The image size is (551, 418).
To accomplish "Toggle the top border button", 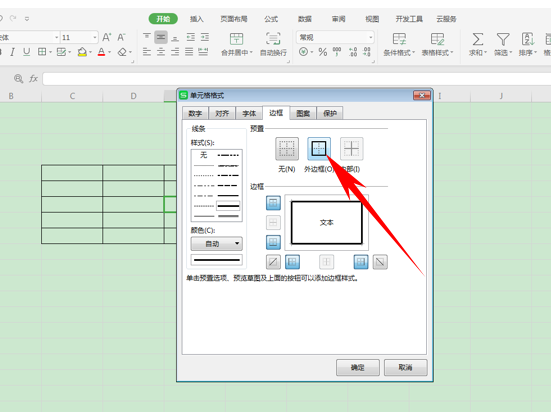I will [x=273, y=203].
